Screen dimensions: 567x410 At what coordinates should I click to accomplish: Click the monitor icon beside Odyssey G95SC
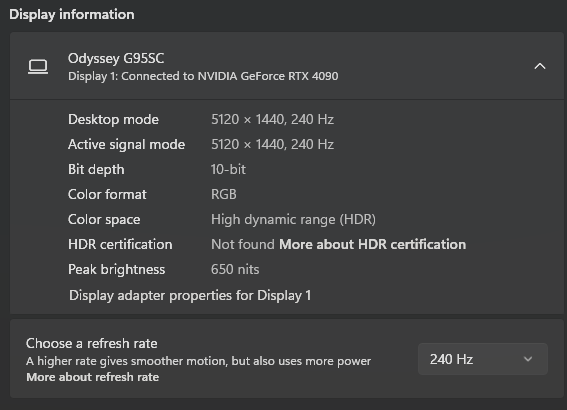pos(38,67)
